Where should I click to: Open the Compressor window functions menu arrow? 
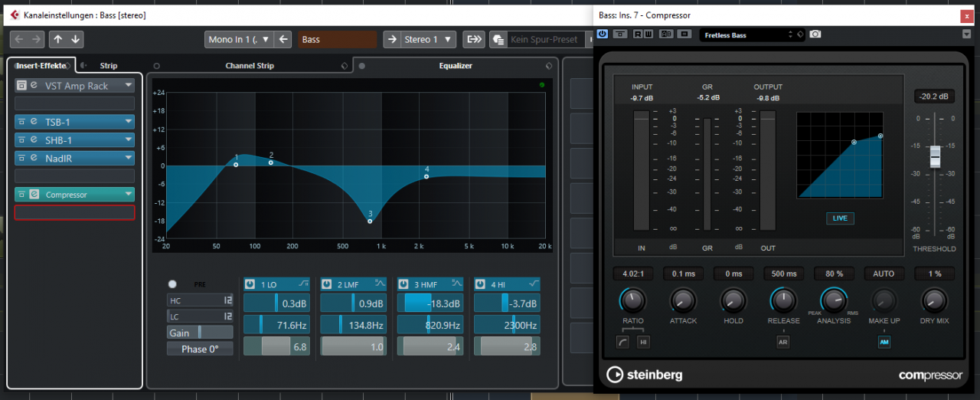tap(966, 34)
